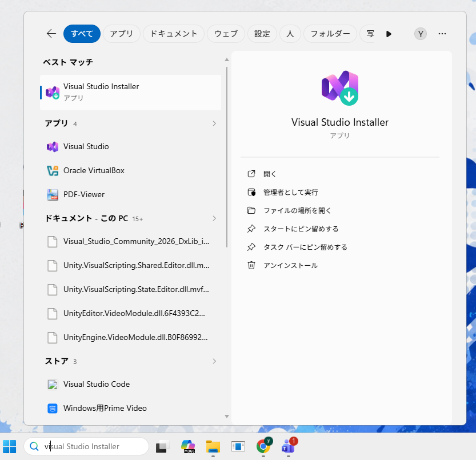
Task: Open Oracle VirtualBox app result
Action: coord(130,171)
